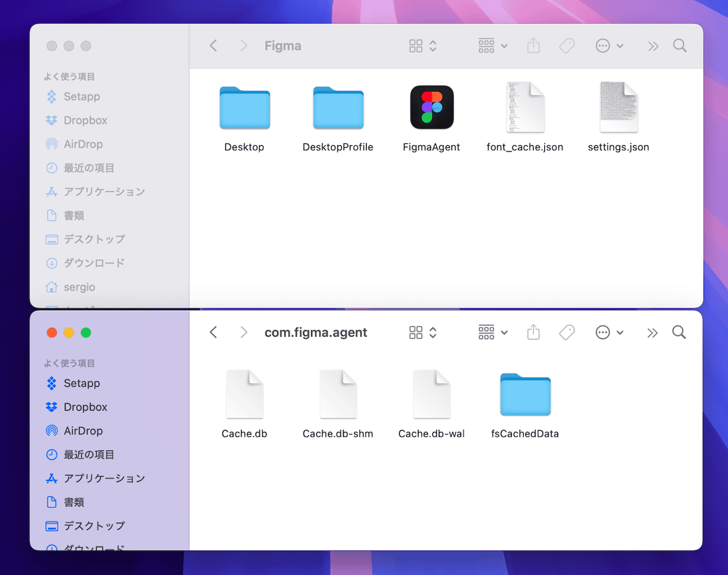Select the Cache.db-wal file

pos(432,395)
